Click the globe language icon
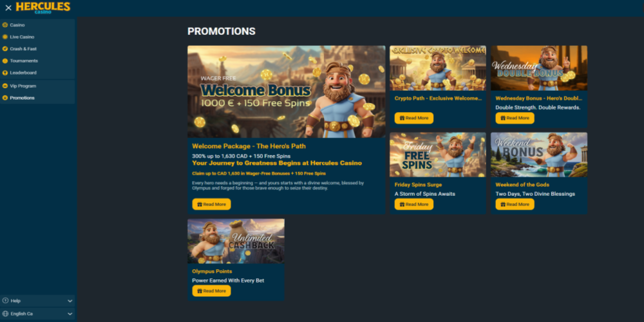The height and width of the screenshot is (322, 644). (x=5, y=314)
